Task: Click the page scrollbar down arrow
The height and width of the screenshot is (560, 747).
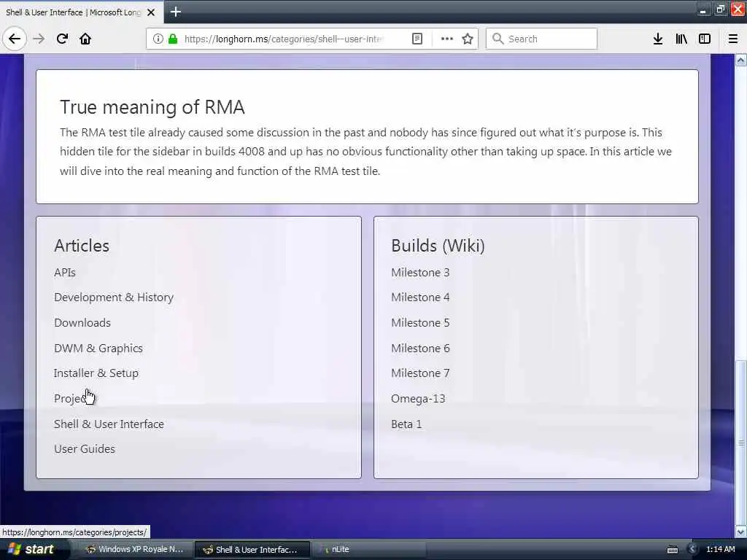Action: pyautogui.click(x=740, y=531)
